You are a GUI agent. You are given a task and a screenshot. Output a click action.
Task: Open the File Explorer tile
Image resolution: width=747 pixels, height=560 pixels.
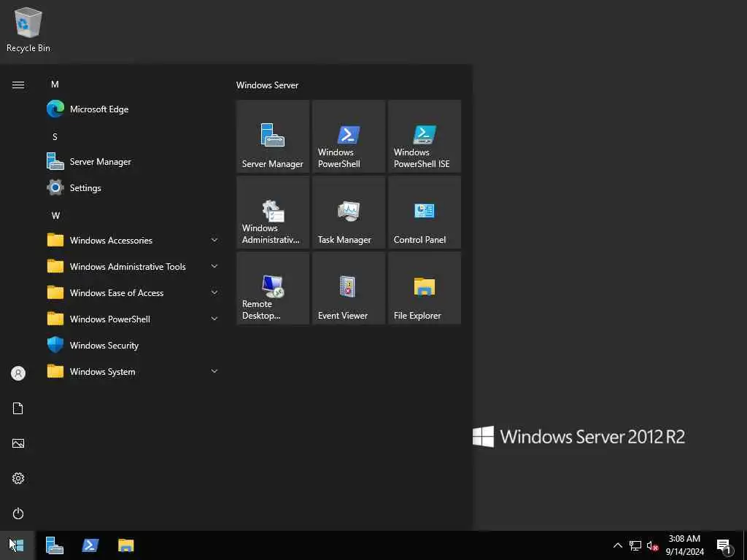pos(424,288)
